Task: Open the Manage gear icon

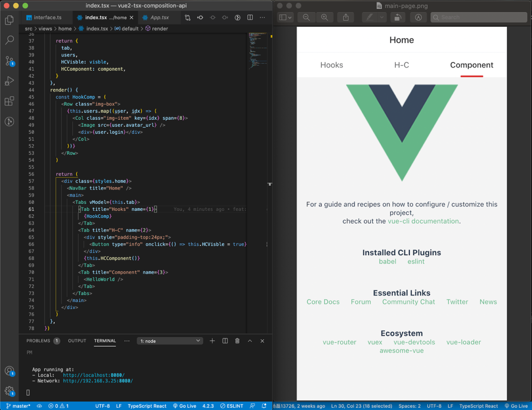Action: (10, 391)
